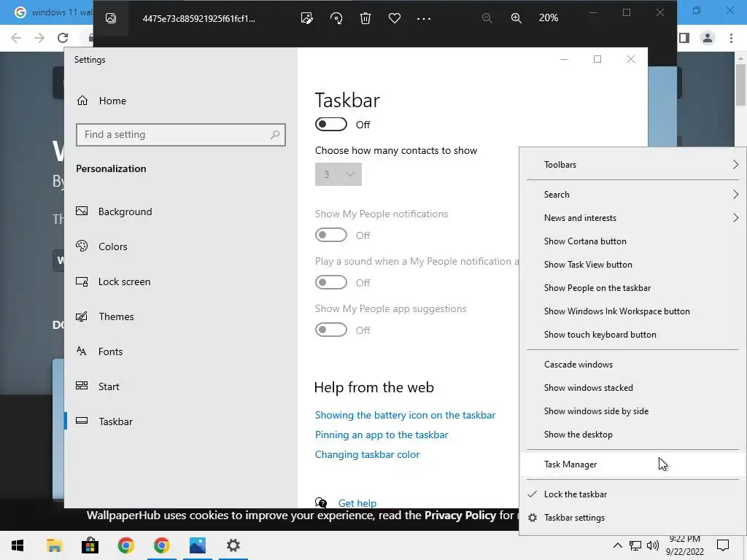Viewport: 747px width, 560px height.
Task: Delete the image using trash icon
Action: [x=365, y=18]
